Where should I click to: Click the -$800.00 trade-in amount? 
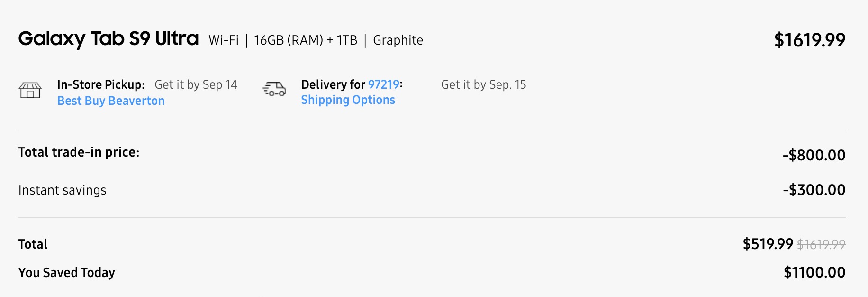pyautogui.click(x=814, y=155)
